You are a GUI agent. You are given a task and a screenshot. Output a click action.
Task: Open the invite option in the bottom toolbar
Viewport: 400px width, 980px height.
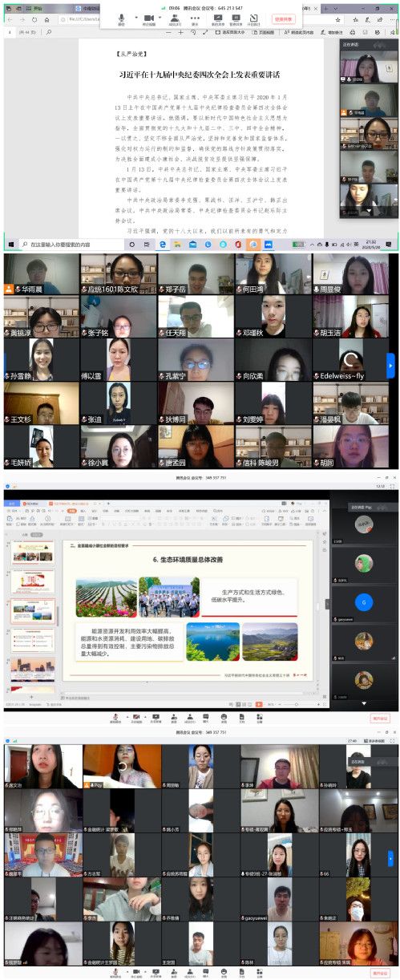(x=174, y=718)
